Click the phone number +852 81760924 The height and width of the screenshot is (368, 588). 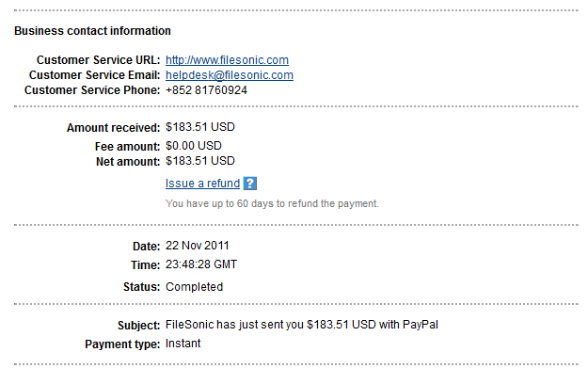click(206, 90)
